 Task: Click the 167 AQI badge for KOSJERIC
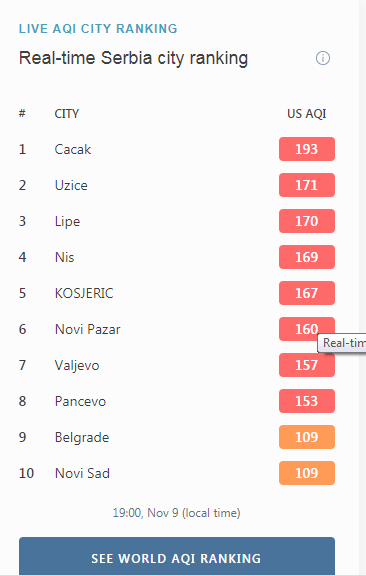307,293
